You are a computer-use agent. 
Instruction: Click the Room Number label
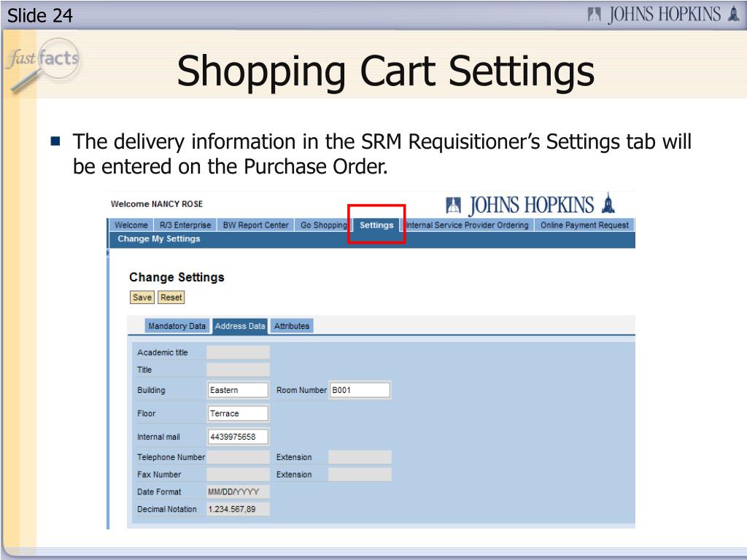[x=301, y=390]
